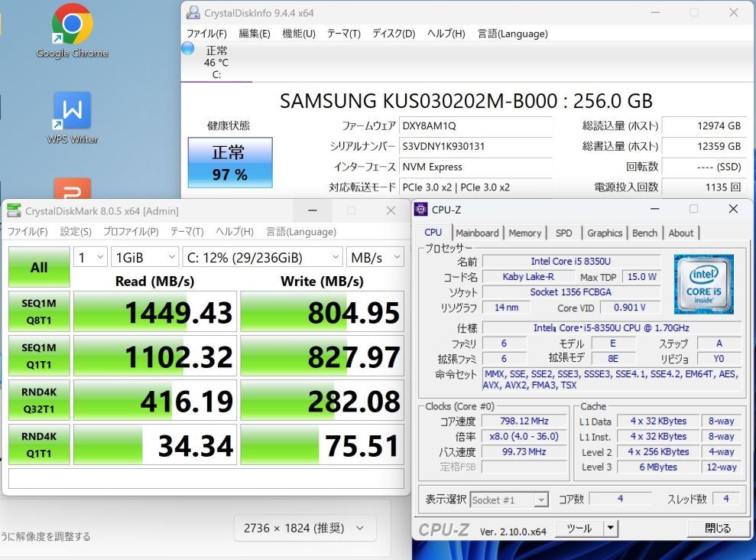The image size is (756, 560).
Task: Click the ツール button in CPU-Z
Action: tap(579, 528)
